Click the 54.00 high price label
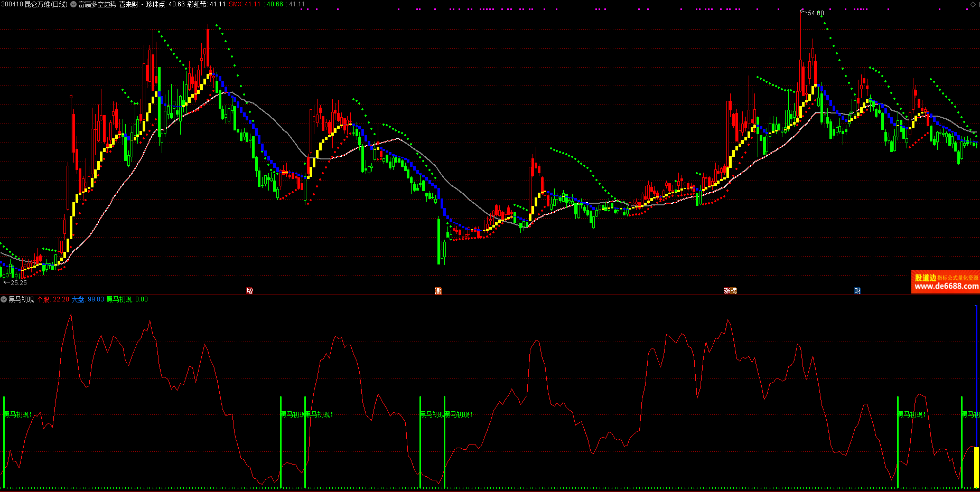The image size is (980, 492). (x=815, y=13)
